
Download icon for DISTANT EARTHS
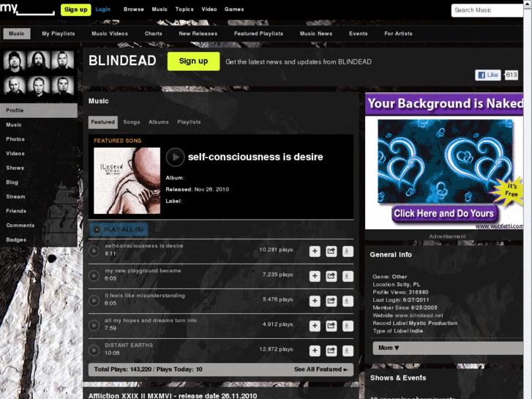pos(348,351)
